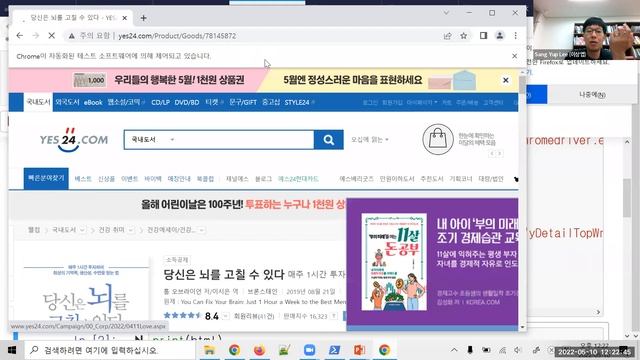
Task: Open the 중고샵 menu item
Action: click(x=271, y=102)
